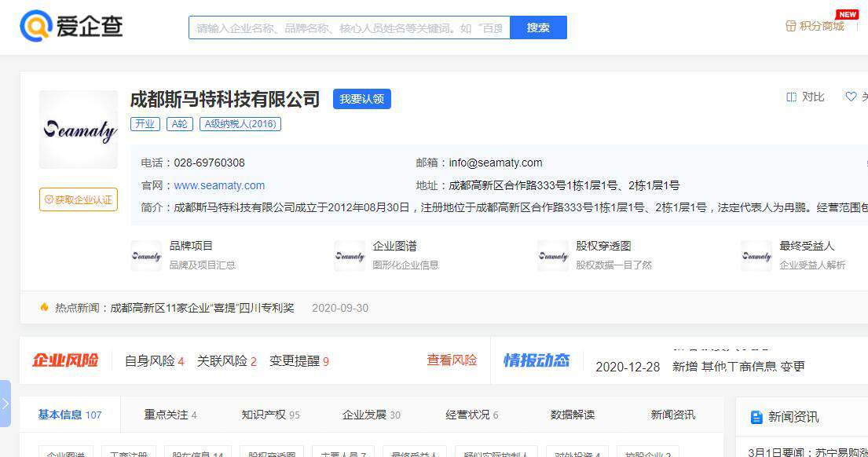Click 查看风险 to view risks
This screenshot has width=868, height=457.
[452, 360]
